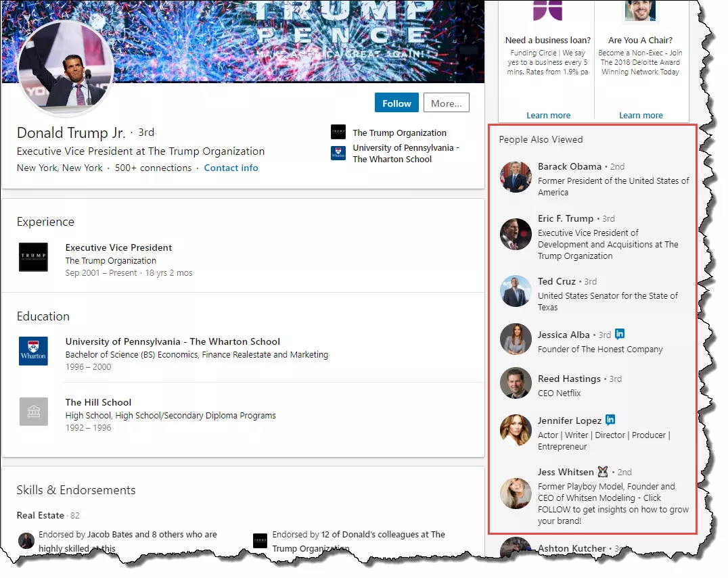The width and height of the screenshot is (728, 578).
Task: Open the More... options button
Action: coord(446,103)
